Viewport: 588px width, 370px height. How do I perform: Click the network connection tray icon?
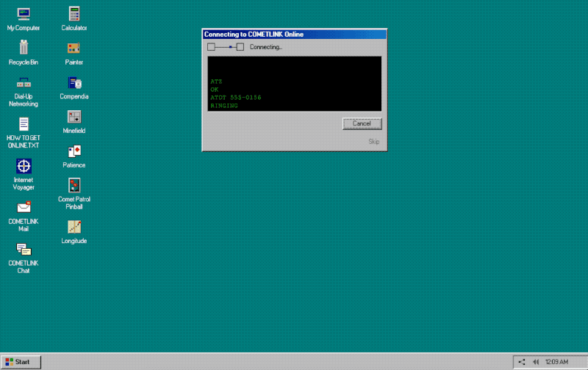point(522,362)
